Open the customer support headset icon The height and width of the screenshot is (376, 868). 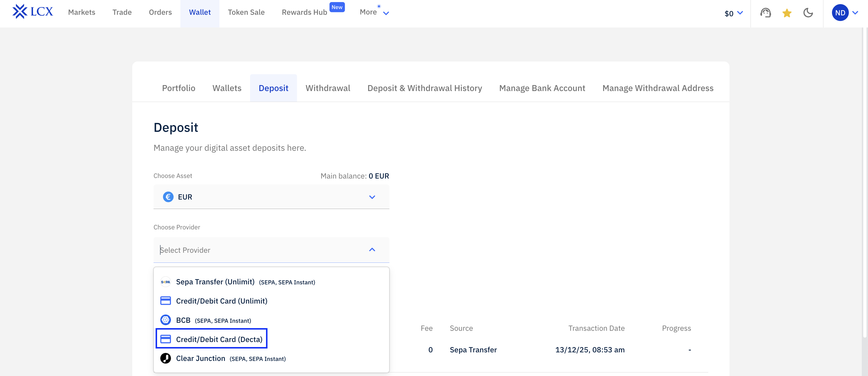point(765,13)
